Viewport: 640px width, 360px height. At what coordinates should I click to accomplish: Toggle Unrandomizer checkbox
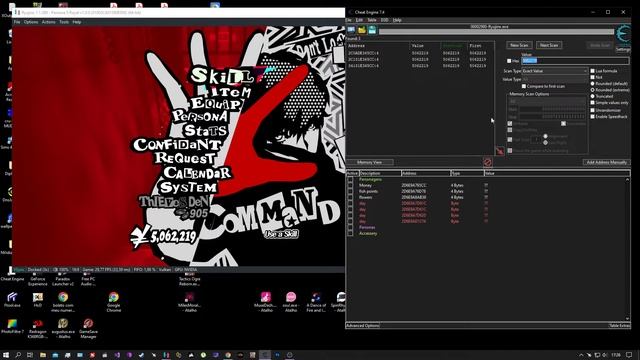593,110
